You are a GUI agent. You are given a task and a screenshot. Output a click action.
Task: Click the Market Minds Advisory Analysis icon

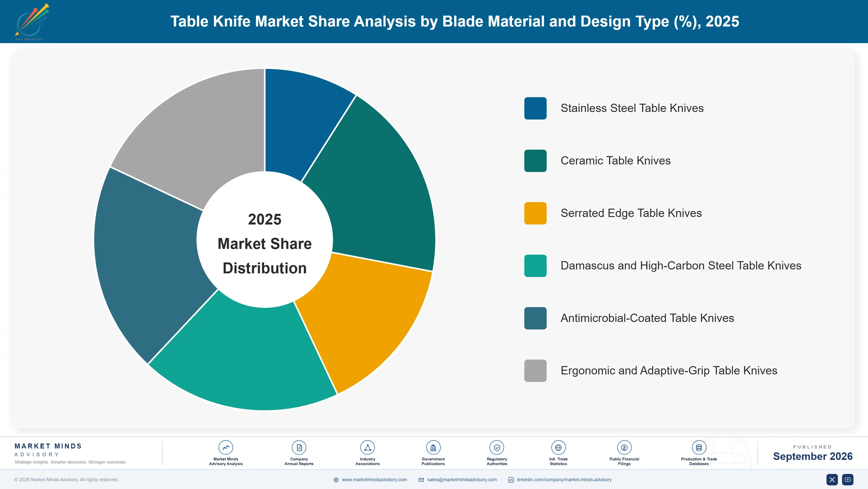pyautogui.click(x=226, y=447)
